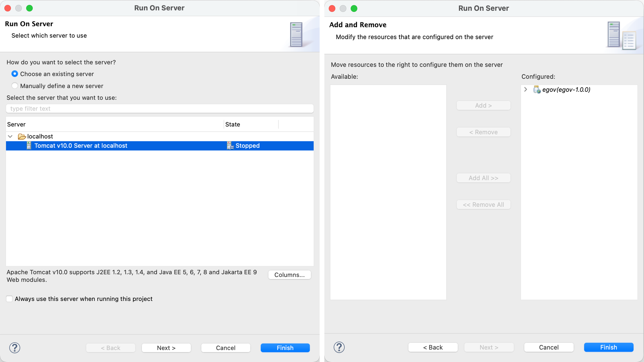Click the help icon in left dialog

(x=14, y=348)
